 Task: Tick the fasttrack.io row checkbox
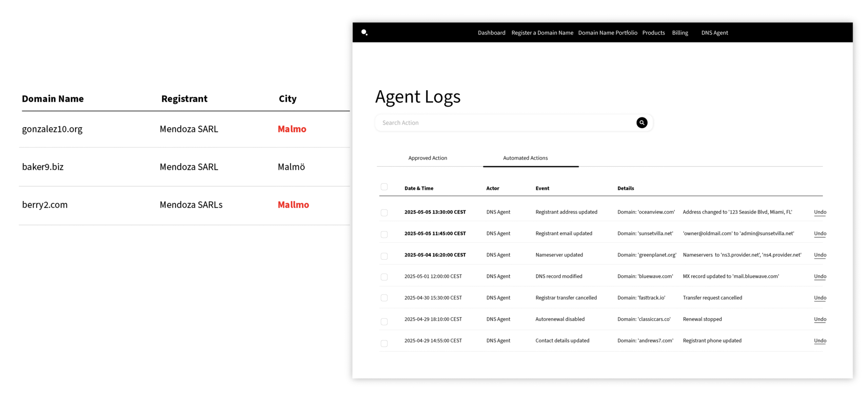(x=384, y=298)
